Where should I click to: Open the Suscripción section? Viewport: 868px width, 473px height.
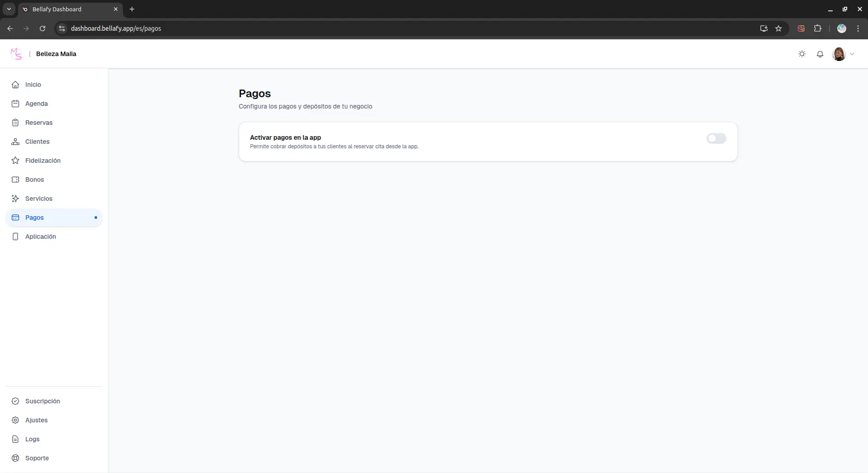tap(43, 401)
